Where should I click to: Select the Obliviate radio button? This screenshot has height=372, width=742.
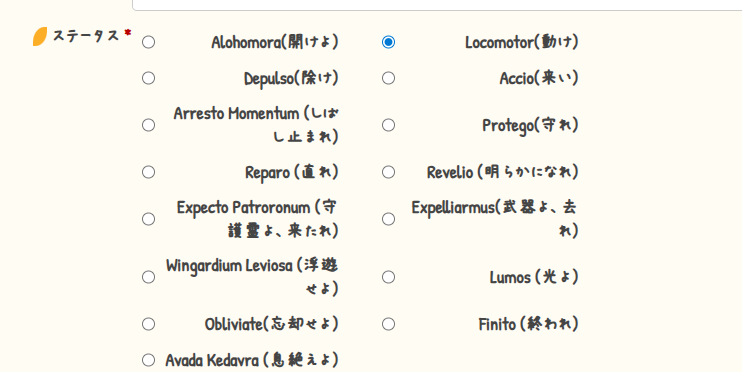click(149, 324)
